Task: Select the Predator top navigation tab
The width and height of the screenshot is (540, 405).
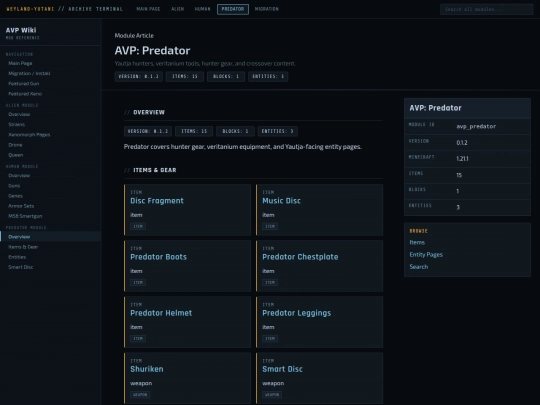Action: [233, 9]
